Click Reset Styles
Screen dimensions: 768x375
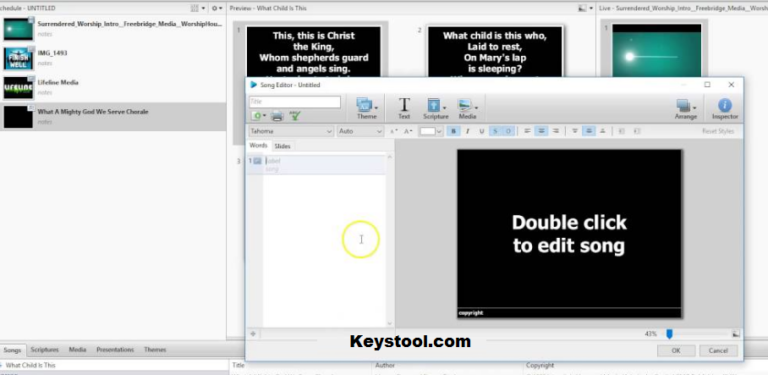(718, 131)
